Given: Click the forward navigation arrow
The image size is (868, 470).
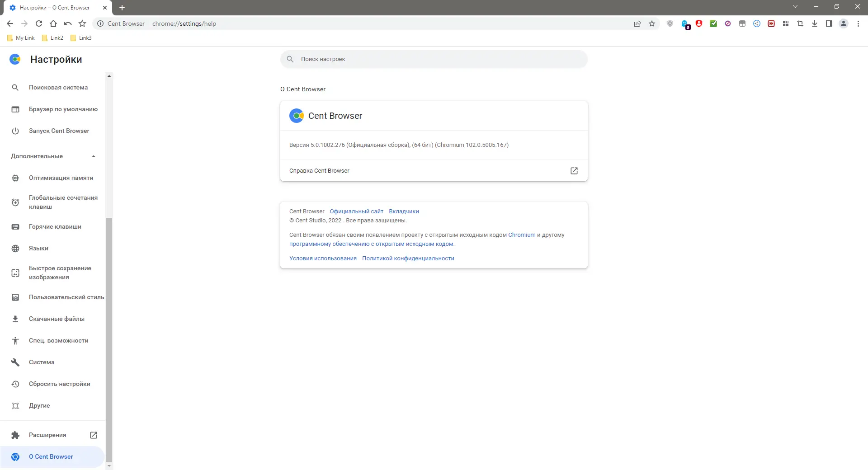Looking at the screenshot, I should coord(24,23).
